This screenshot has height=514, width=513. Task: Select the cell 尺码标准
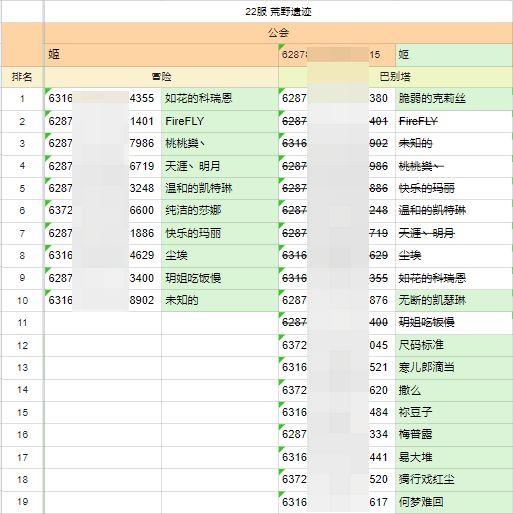[454, 345]
